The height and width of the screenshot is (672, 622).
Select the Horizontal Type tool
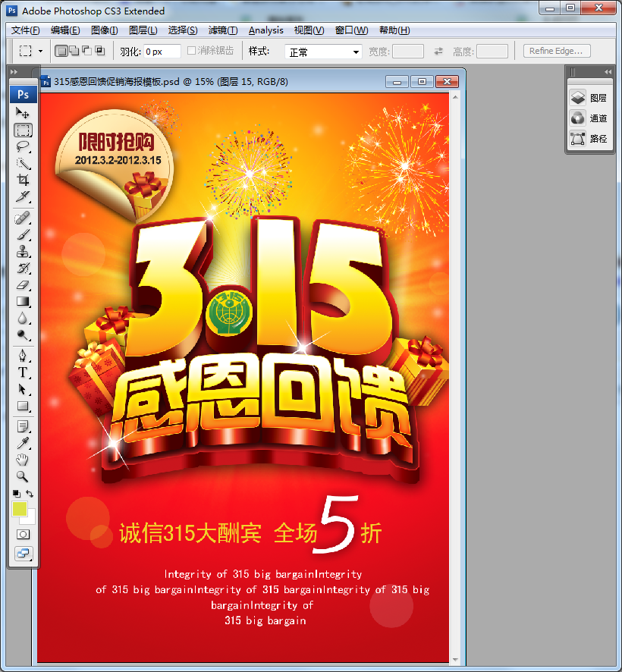23,372
